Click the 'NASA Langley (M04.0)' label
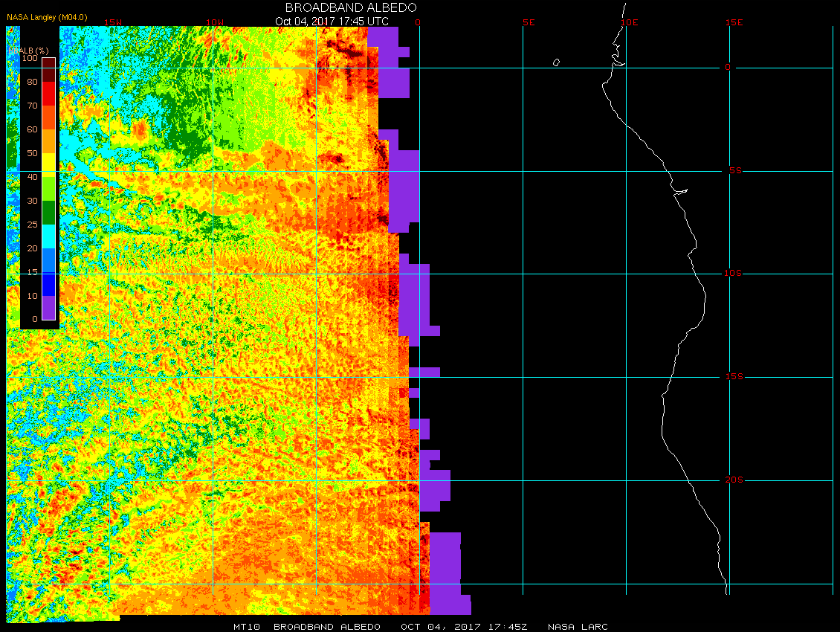Viewport: 840px width, 632px height. 47,17
